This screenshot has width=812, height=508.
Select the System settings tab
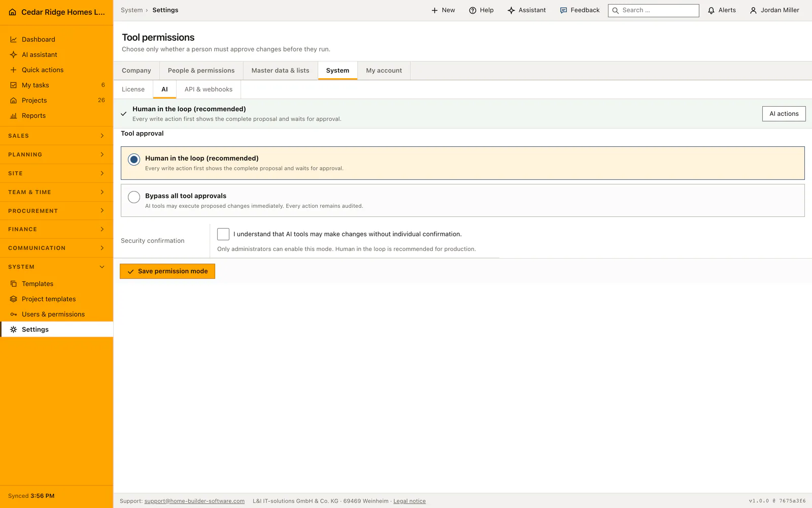(x=337, y=71)
